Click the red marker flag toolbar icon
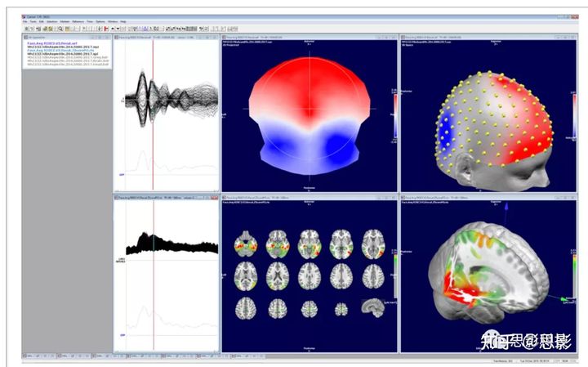Viewport: 588px width, 367px height. [106, 29]
